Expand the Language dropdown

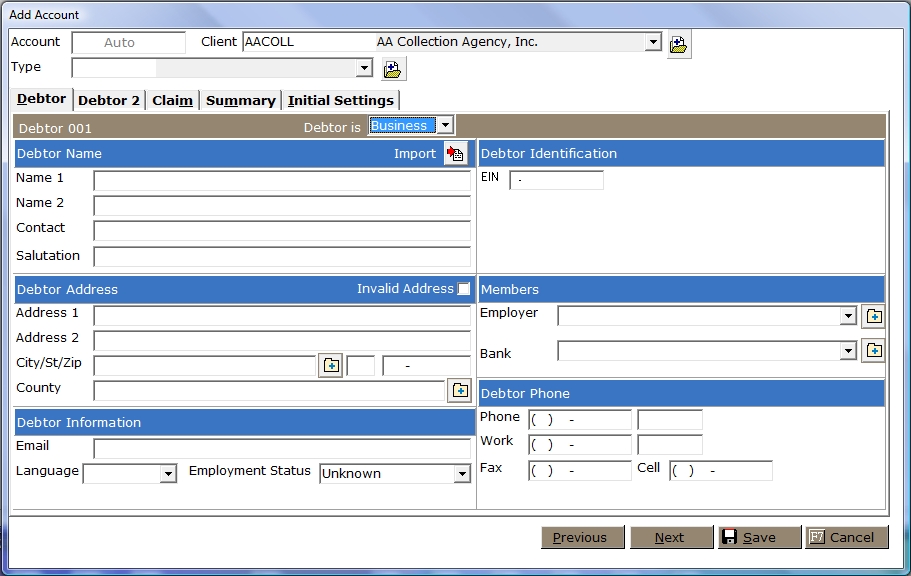coord(168,474)
